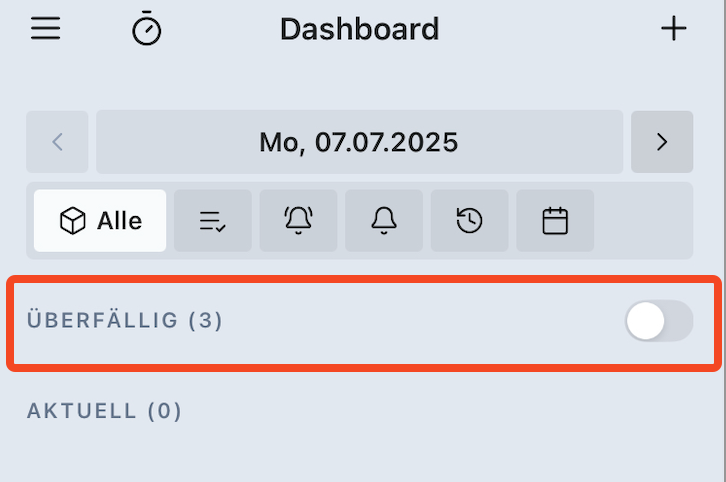The image size is (726, 482).
Task: Switch to the calendar filter
Action: (555, 220)
